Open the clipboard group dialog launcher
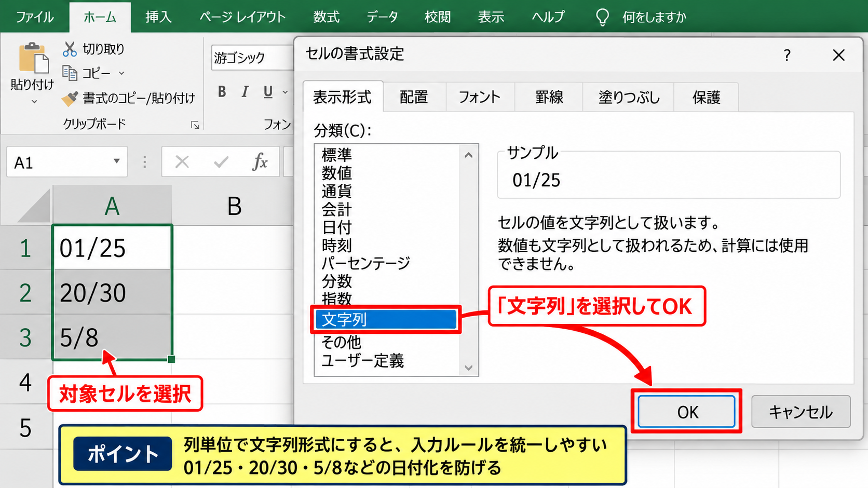The width and height of the screenshot is (868, 488). (195, 125)
